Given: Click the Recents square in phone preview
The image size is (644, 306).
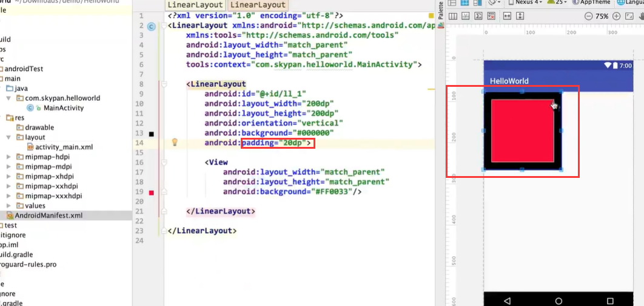Looking at the screenshot, I should click(610, 301).
